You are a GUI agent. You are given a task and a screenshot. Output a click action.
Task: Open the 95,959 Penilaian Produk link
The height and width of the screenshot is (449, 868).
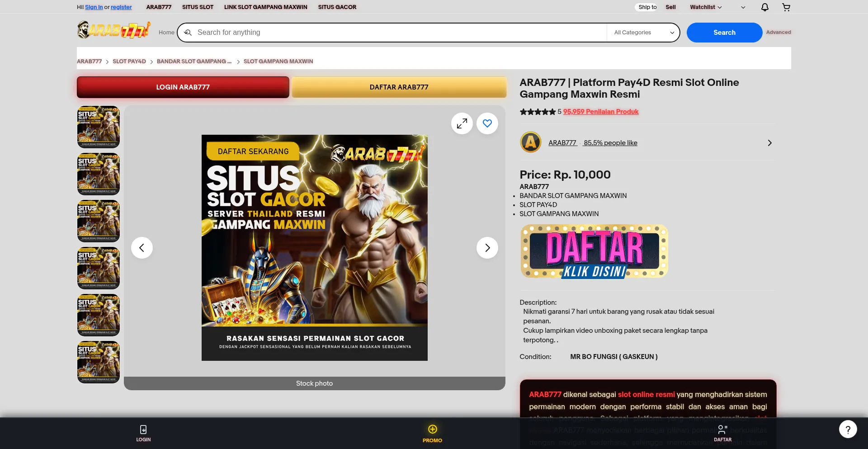tap(601, 112)
